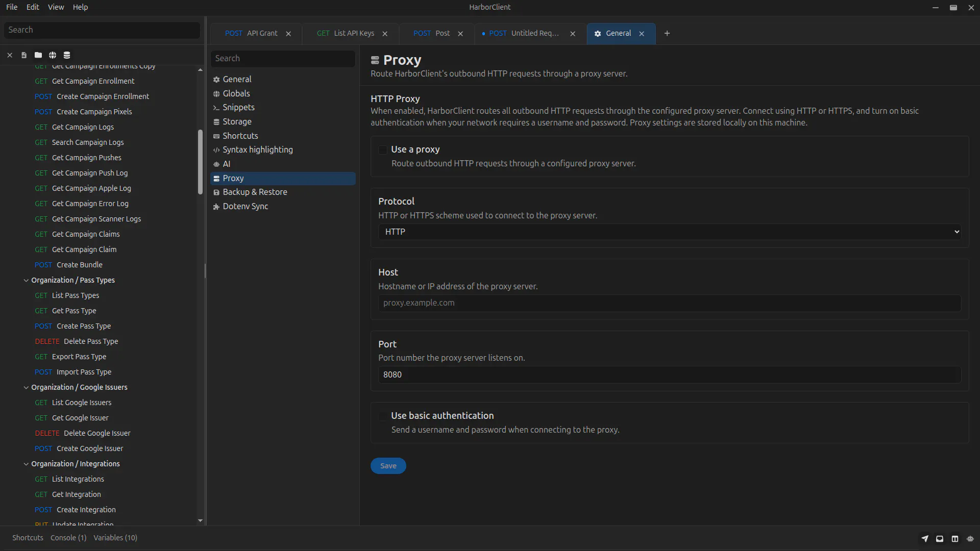Click the Port field showing 8080
The height and width of the screenshot is (551, 980).
click(x=670, y=374)
